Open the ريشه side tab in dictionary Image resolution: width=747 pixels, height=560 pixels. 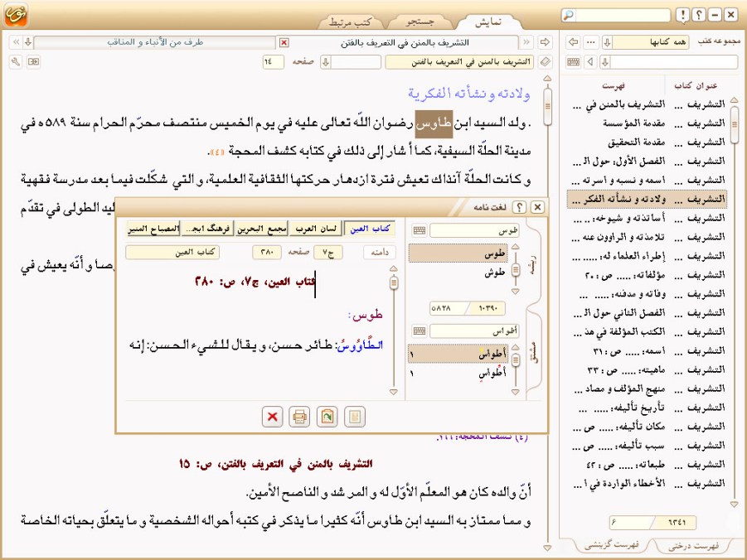(534, 263)
